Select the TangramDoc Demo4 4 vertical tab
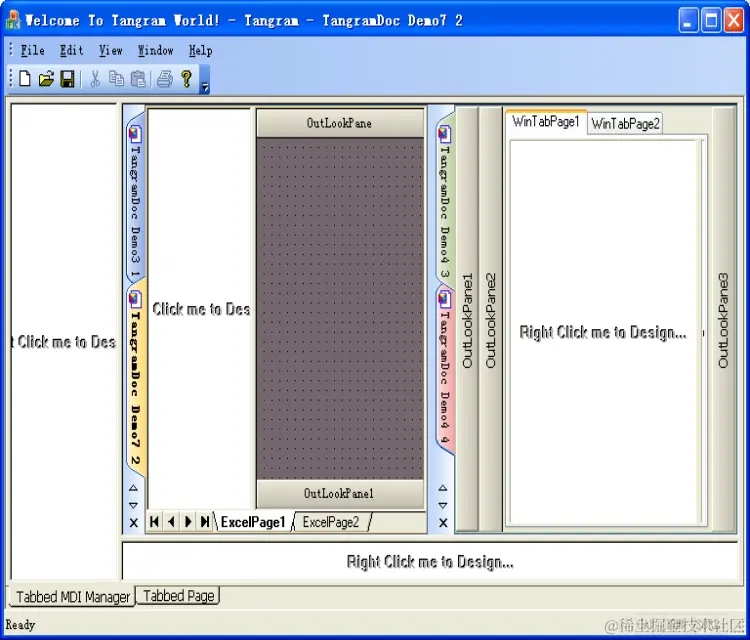 point(445,368)
